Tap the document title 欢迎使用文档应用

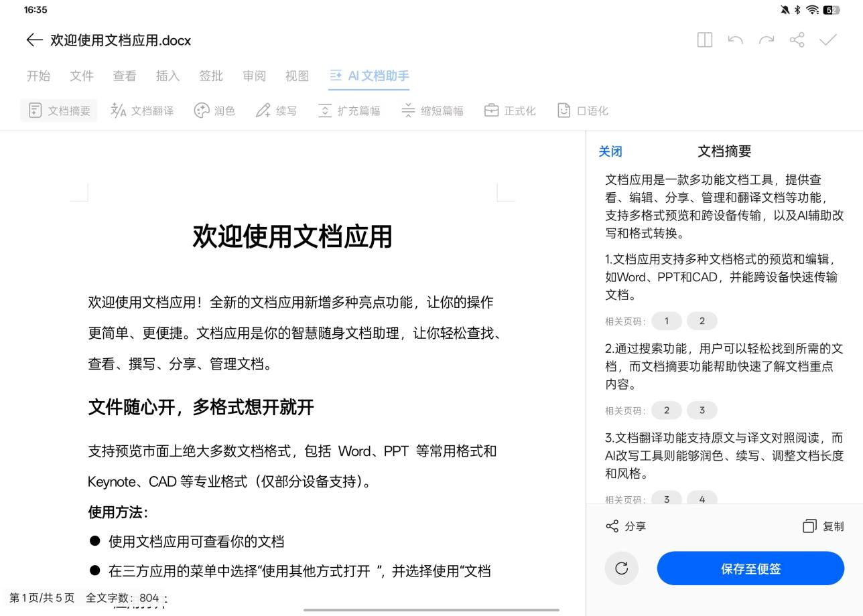pyautogui.click(x=292, y=236)
